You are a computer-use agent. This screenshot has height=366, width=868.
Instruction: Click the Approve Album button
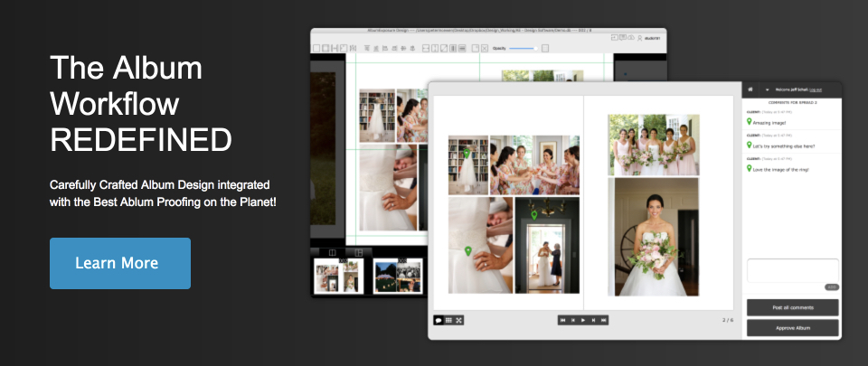pyautogui.click(x=792, y=328)
